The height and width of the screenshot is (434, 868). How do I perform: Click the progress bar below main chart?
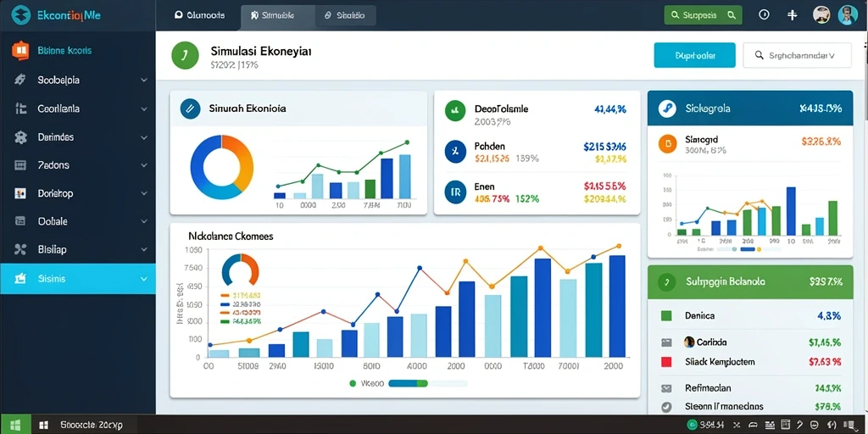[428, 383]
